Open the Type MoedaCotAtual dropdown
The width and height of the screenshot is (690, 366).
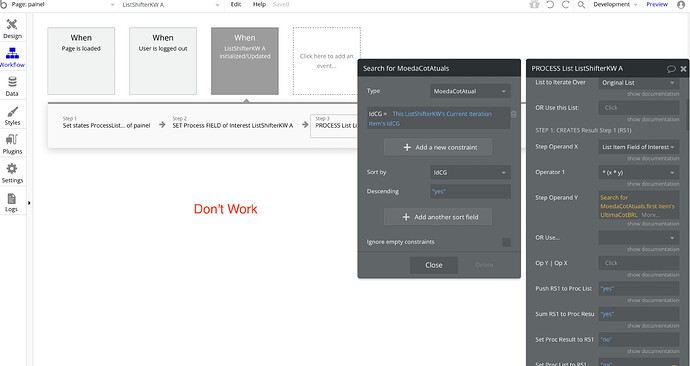click(470, 91)
